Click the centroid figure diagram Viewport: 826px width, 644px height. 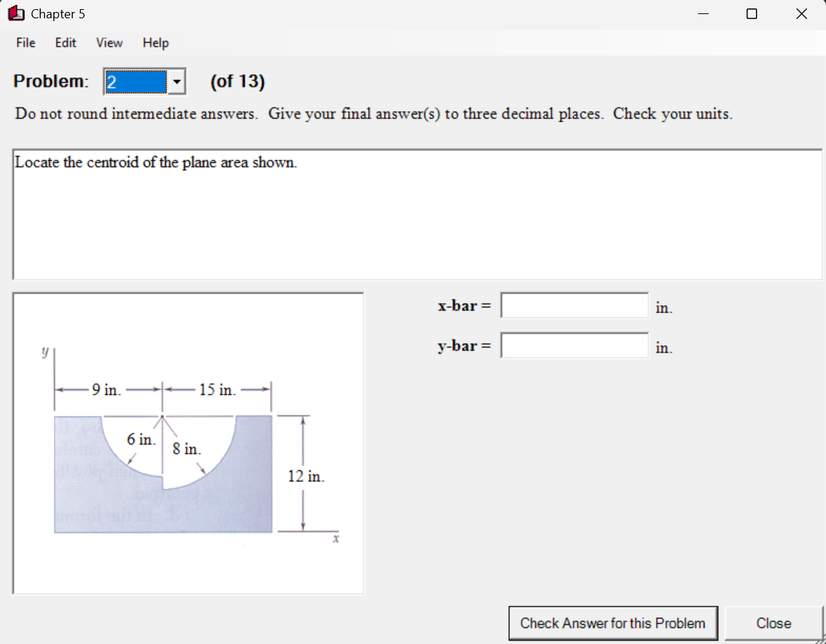coord(188,443)
